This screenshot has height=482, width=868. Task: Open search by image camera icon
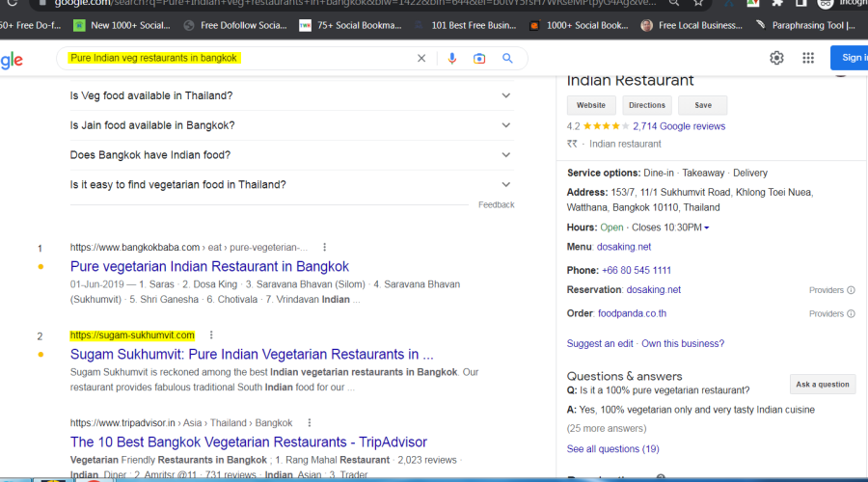click(479, 59)
